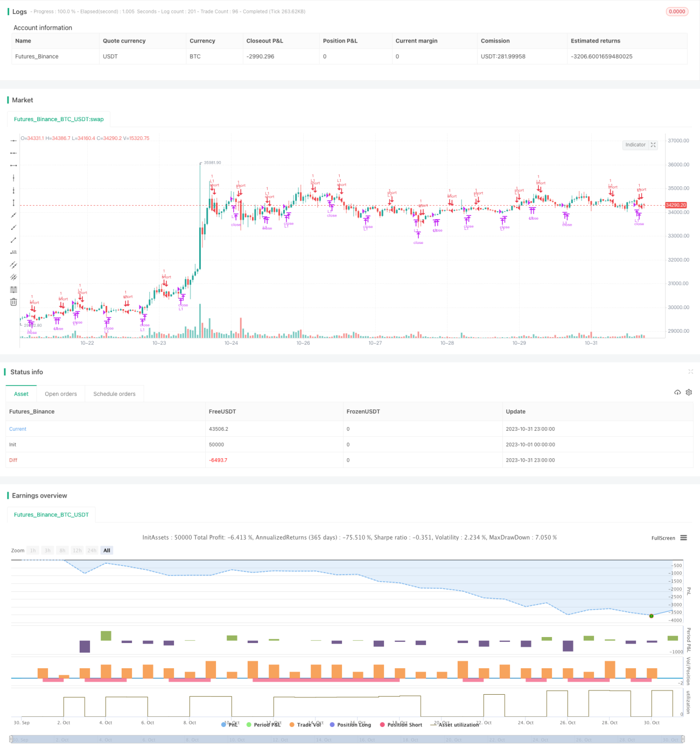Select the Fibonacci retracement lines tool

(13, 289)
